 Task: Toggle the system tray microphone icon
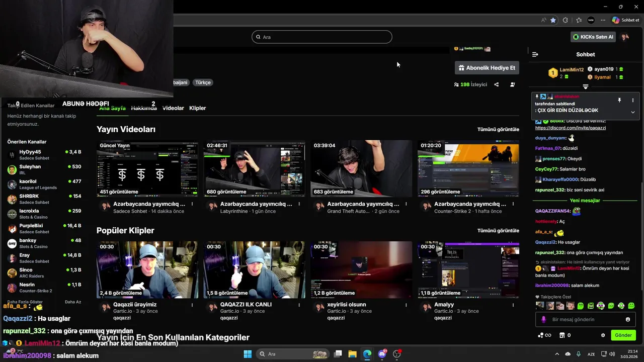click(x=579, y=354)
